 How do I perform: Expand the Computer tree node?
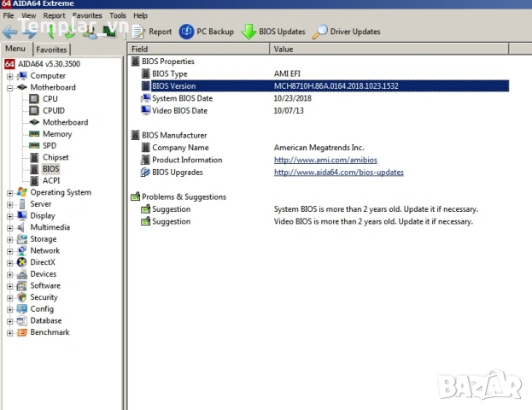tap(10, 76)
